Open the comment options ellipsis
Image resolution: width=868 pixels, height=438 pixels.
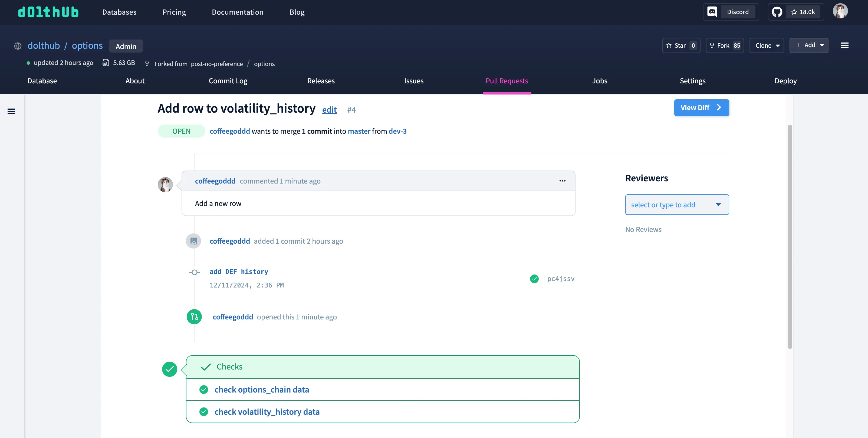point(562,181)
